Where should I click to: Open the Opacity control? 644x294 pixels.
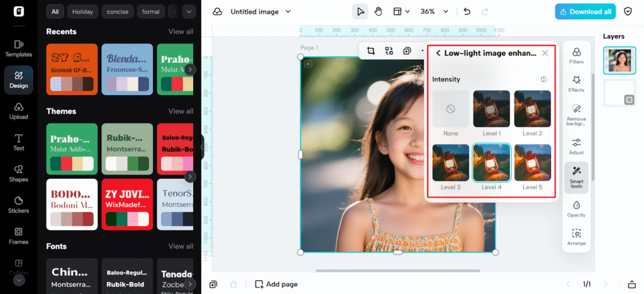576,209
